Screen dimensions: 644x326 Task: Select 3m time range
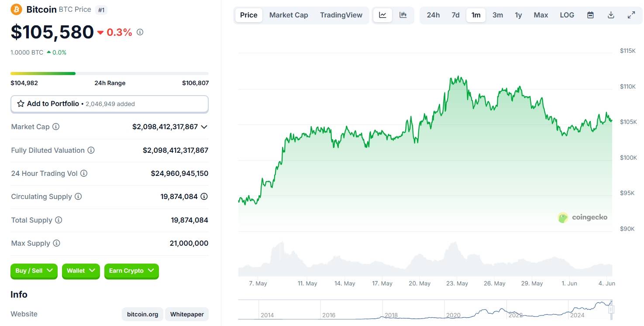[498, 15]
